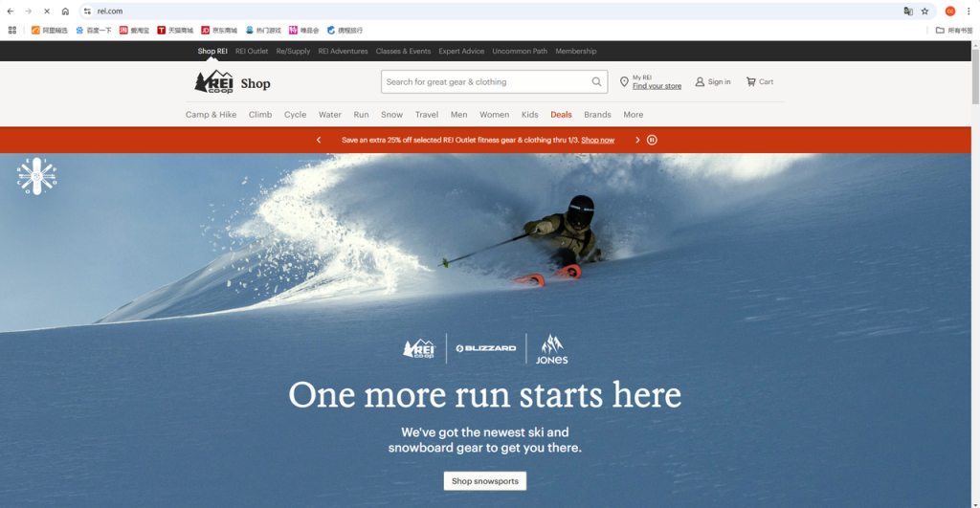Pause the rotating promo banner
Image resolution: width=980 pixels, height=508 pixels.
coord(652,140)
